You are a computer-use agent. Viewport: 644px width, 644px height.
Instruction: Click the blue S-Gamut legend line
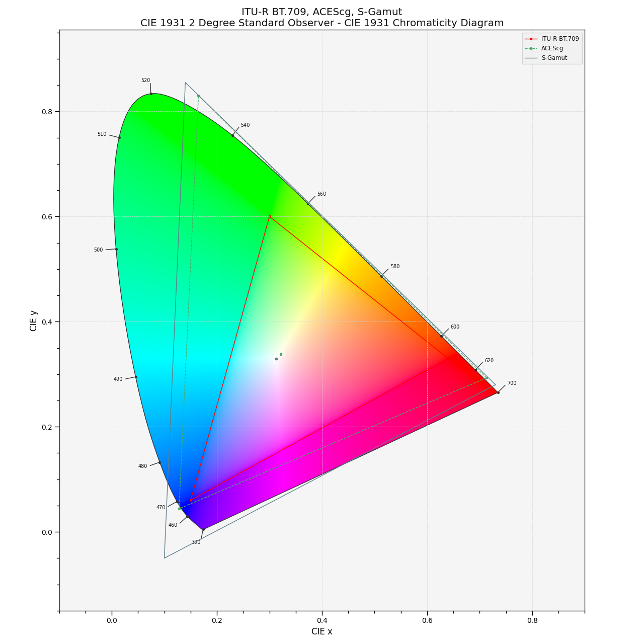point(531,58)
